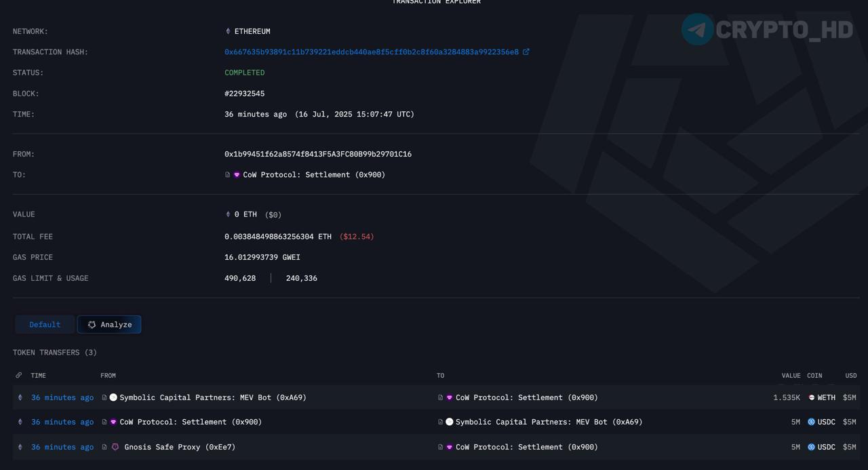Select the gas limit value 490,628
The height and width of the screenshot is (470, 868).
pos(240,278)
